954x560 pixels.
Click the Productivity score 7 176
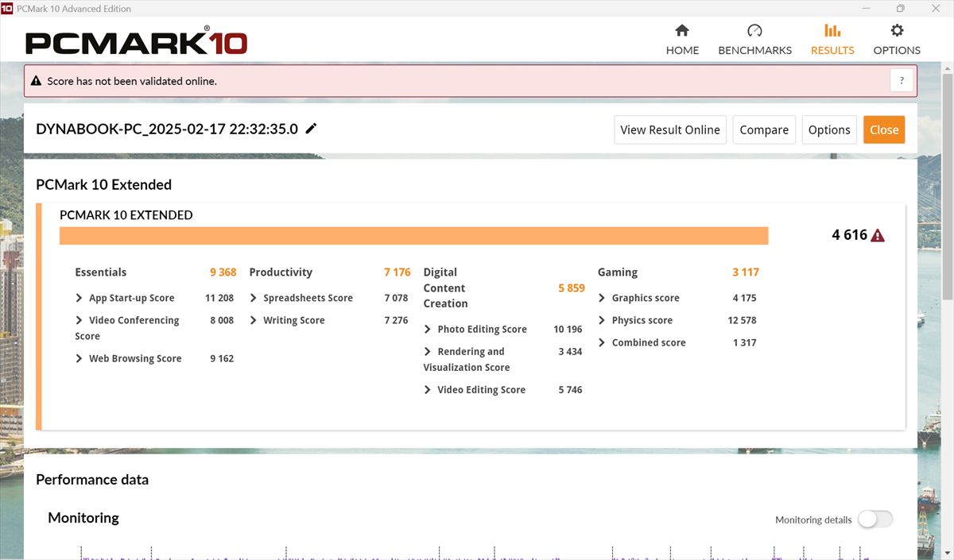tap(397, 272)
